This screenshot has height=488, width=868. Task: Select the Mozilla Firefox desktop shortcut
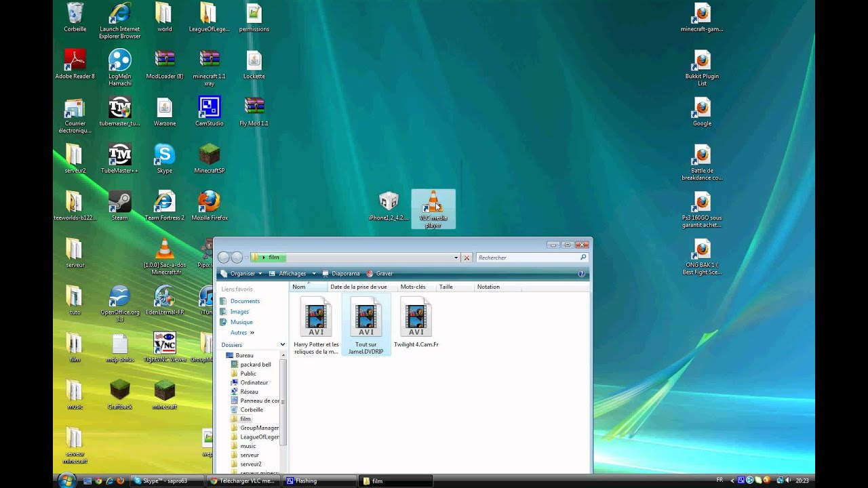coord(209,206)
